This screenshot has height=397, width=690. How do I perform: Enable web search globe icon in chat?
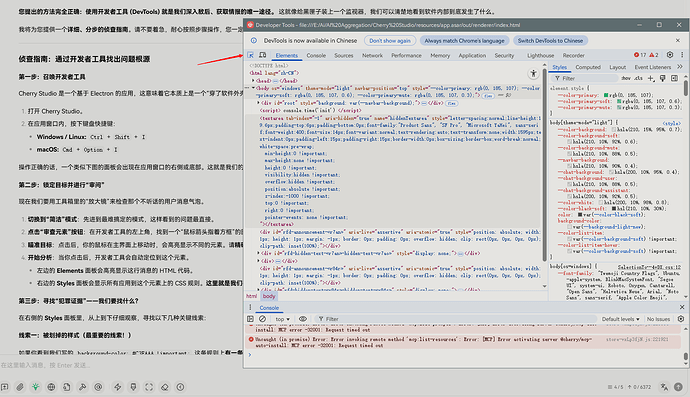coord(51,387)
